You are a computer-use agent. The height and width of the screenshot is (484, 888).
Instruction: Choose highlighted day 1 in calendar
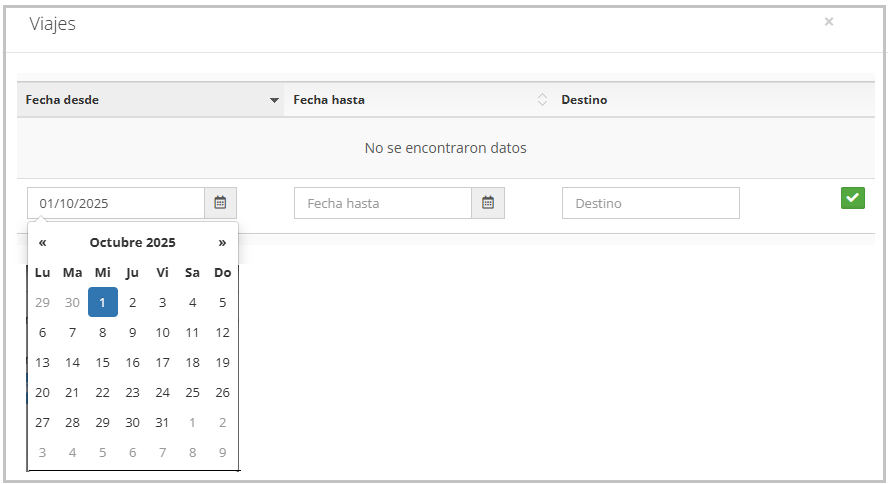tap(102, 303)
